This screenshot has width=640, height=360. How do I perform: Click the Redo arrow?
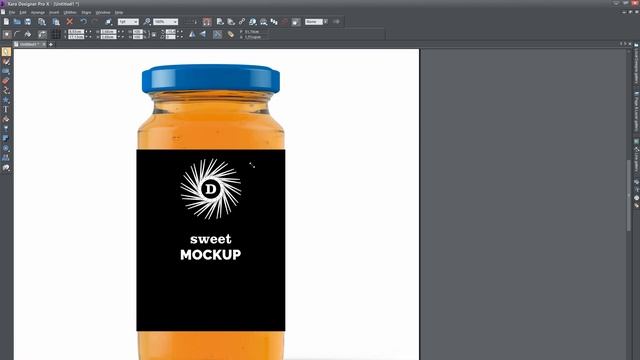click(94, 22)
